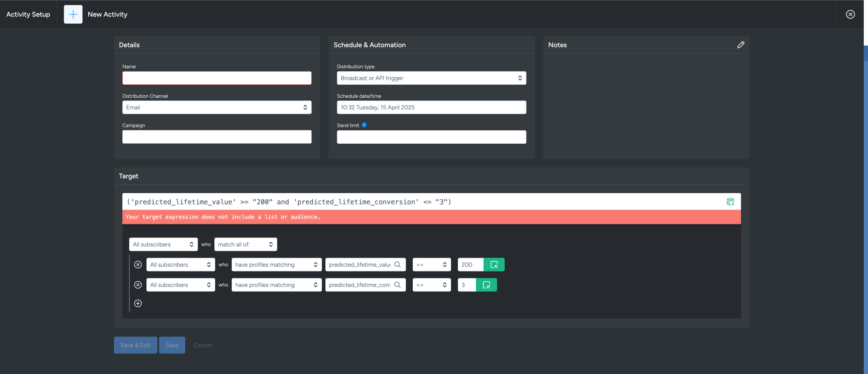Screen dimensions: 868x374
Task: Click the green picker button beside value 200
Action: (494, 265)
